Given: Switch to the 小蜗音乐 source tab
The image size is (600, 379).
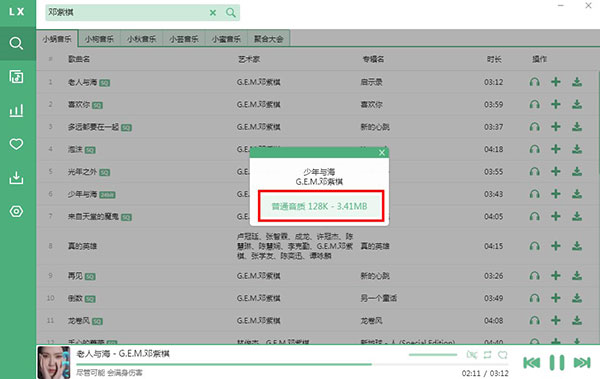Looking at the screenshot, I should point(57,39).
